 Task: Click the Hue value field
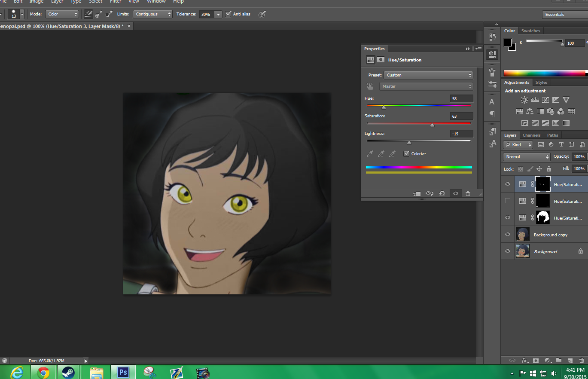click(461, 99)
